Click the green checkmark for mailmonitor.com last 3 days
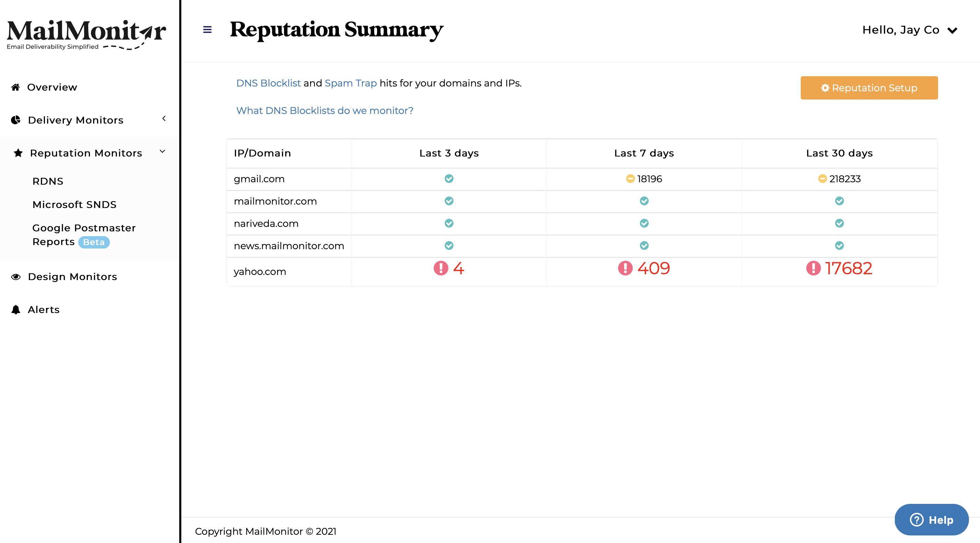The height and width of the screenshot is (543, 980). 448,201
